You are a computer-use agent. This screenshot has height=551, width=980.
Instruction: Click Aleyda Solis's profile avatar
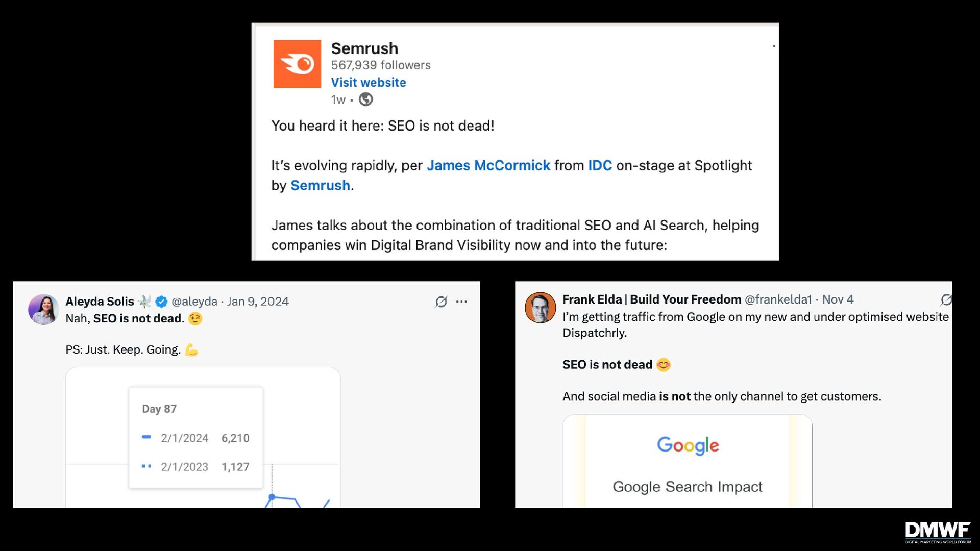(x=43, y=309)
